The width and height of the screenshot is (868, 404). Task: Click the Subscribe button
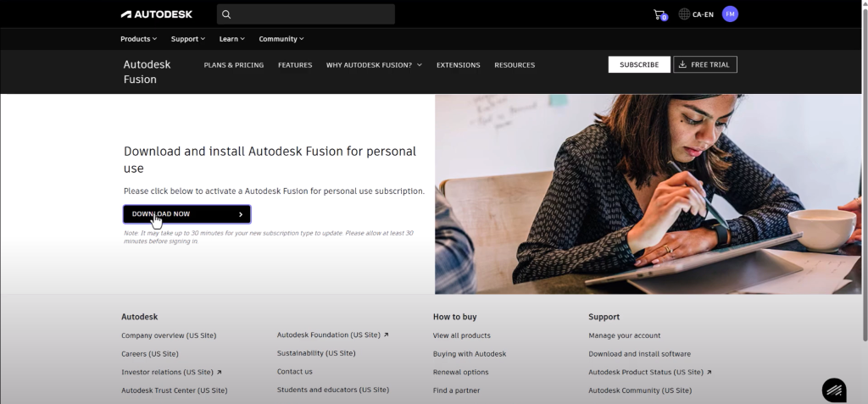(x=638, y=64)
